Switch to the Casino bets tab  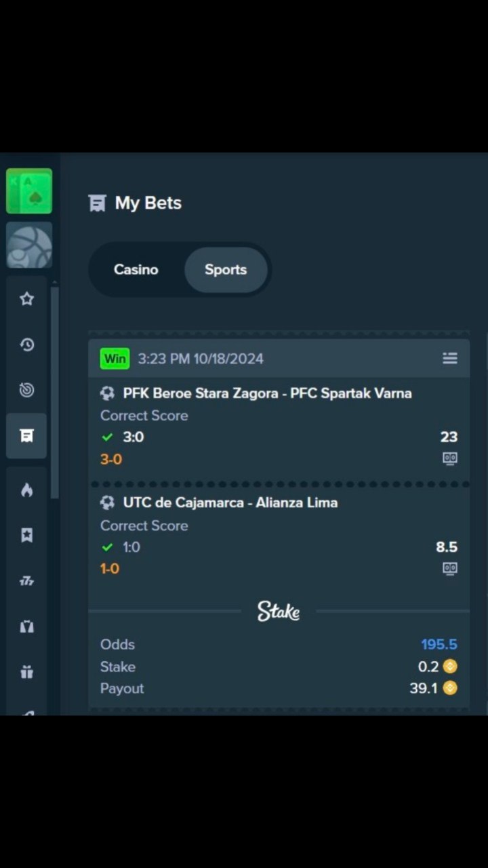tap(136, 270)
